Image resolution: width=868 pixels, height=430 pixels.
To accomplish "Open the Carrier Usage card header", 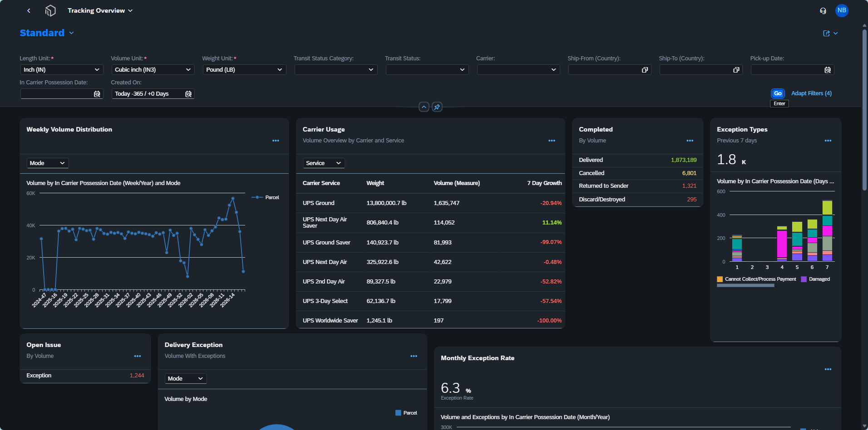I will pyautogui.click(x=430, y=135).
